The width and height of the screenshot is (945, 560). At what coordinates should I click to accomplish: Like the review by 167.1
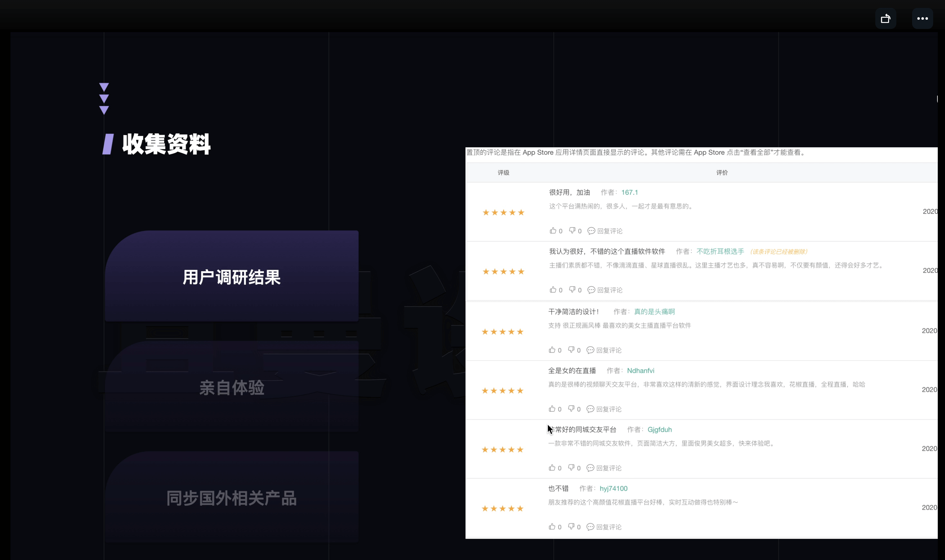pos(553,231)
